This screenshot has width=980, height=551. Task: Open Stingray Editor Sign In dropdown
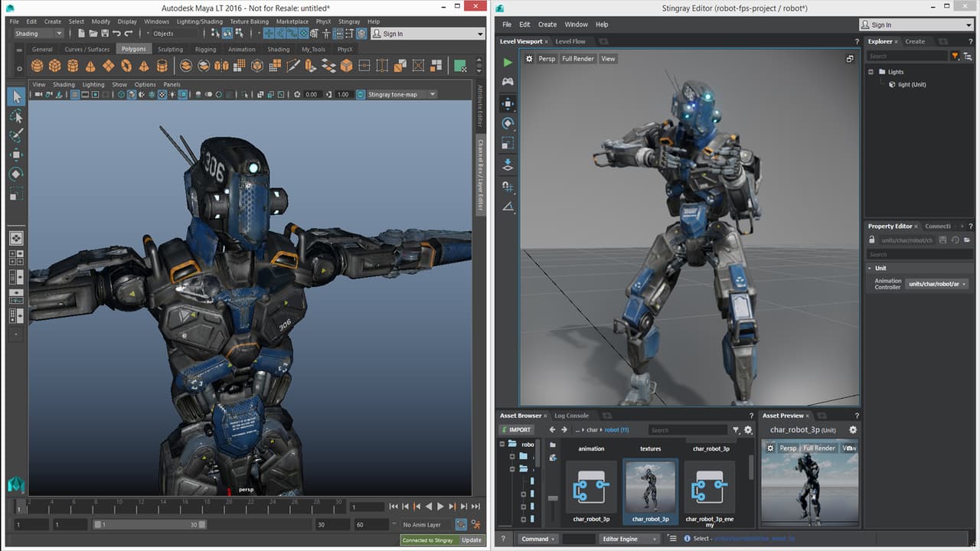click(916, 24)
